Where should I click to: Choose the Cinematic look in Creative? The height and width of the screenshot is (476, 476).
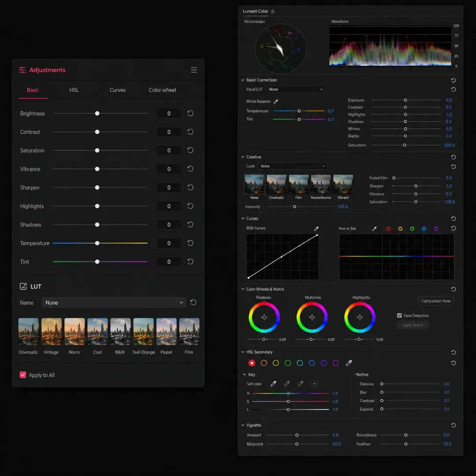click(x=276, y=184)
